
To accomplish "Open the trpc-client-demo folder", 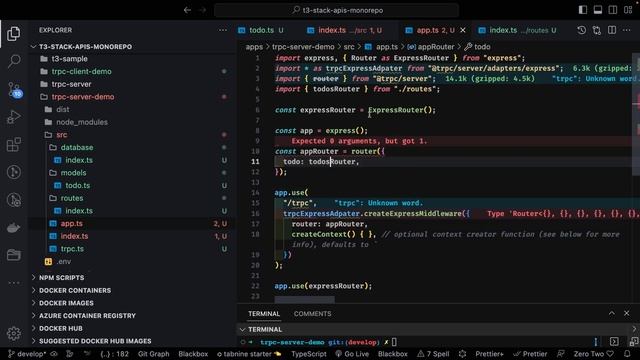I will (x=81, y=71).
